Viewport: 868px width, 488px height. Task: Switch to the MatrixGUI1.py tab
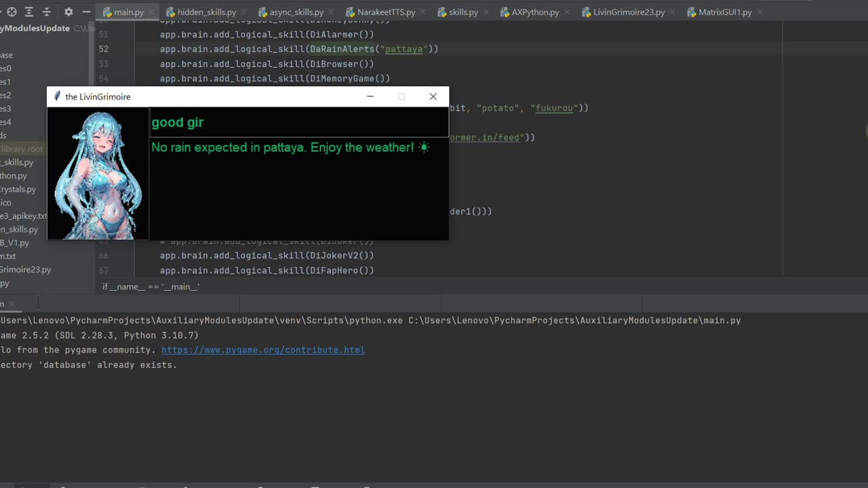[725, 12]
